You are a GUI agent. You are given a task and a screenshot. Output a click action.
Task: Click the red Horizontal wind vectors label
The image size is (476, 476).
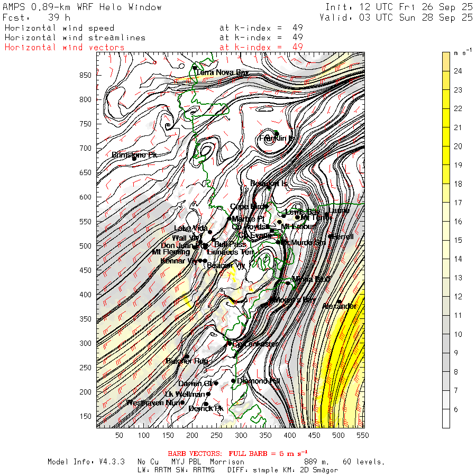tap(65, 47)
